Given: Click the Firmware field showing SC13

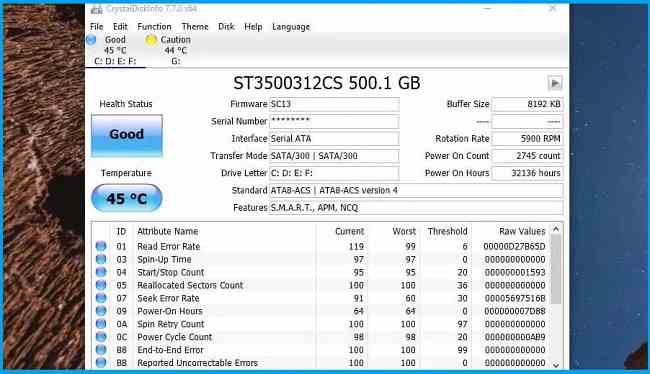Looking at the screenshot, I should coord(334,104).
